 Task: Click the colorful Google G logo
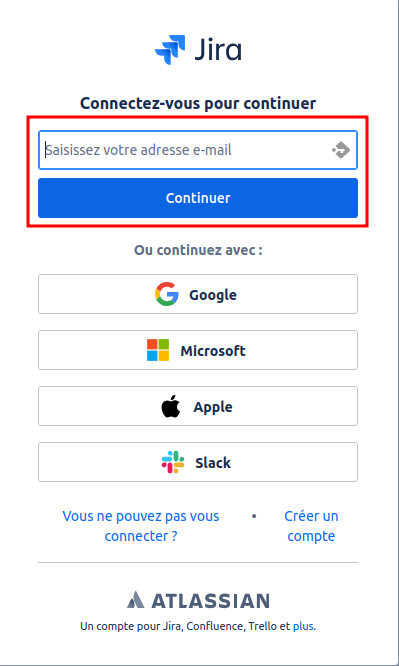click(x=167, y=294)
